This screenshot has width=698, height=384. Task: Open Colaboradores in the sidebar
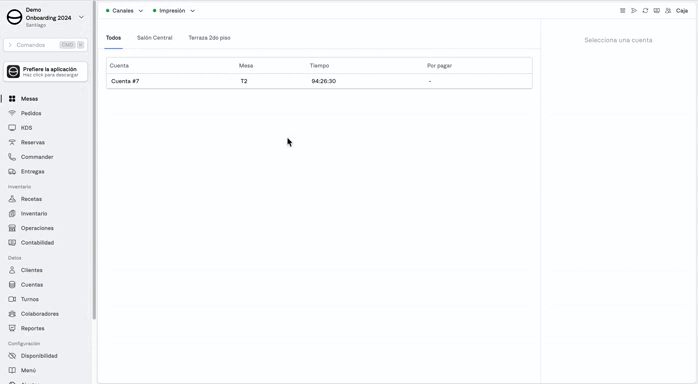tap(40, 314)
